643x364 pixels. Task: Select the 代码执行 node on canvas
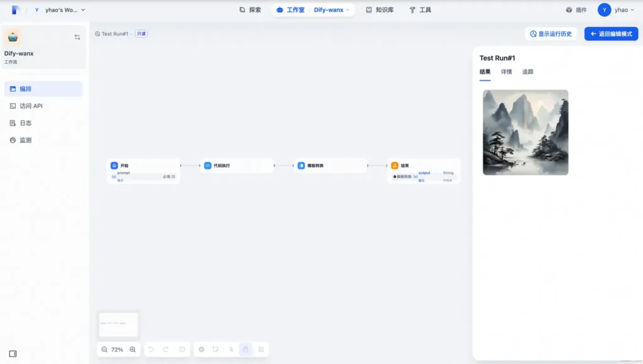pyautogui.click(x=237, y=166)
